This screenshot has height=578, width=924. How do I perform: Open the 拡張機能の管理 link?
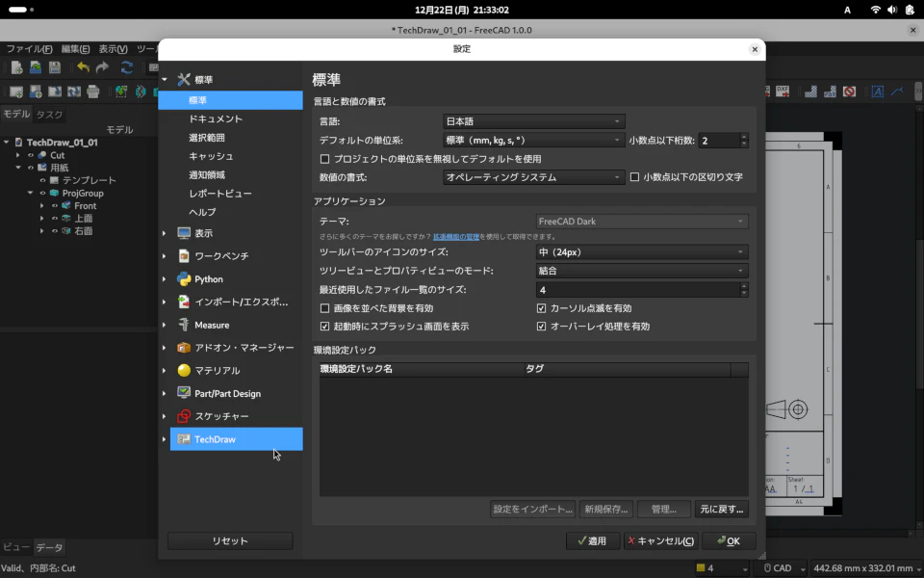456,237
